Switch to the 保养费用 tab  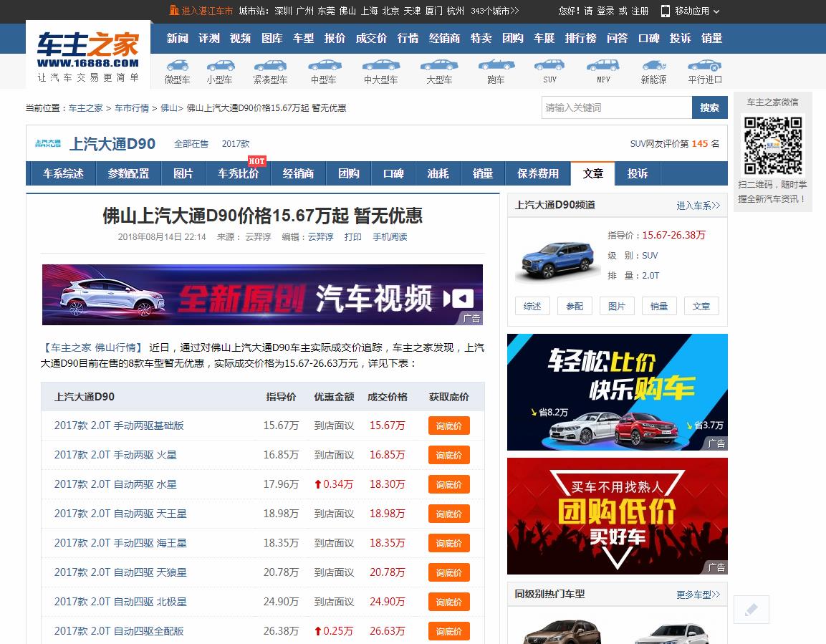538,173
